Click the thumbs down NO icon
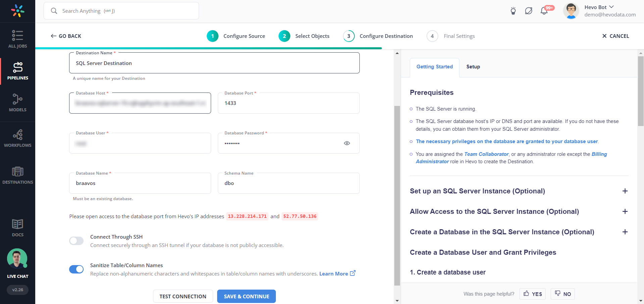The width and height of the screenshot is (644, 304). (x=557, y=294)
